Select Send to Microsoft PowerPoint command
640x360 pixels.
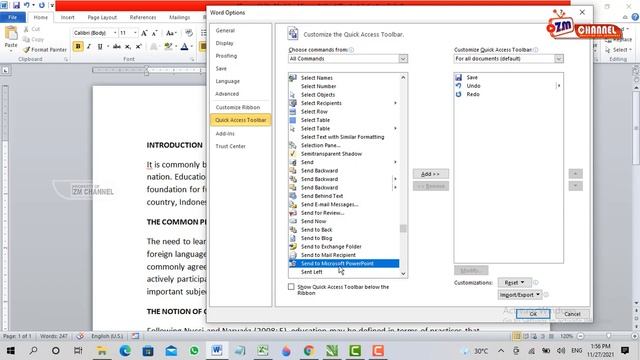point(344,264)
